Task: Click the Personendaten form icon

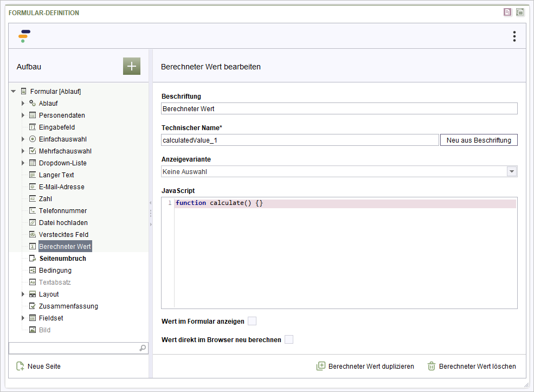Action: pyautogui.click(x=33, y=115)
